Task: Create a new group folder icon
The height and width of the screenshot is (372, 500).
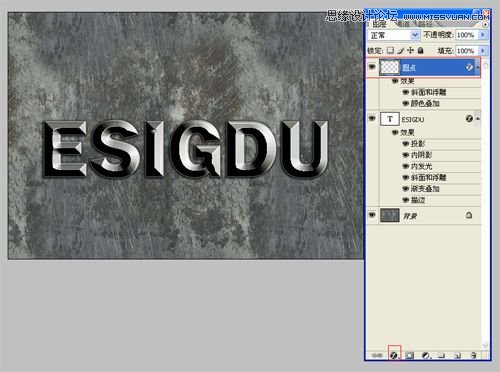Action: coord(442,355)
